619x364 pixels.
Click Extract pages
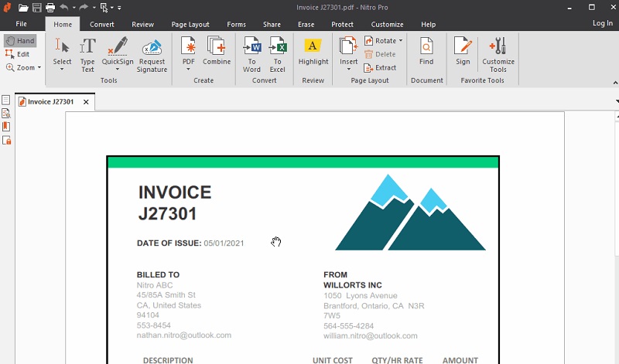380,68
